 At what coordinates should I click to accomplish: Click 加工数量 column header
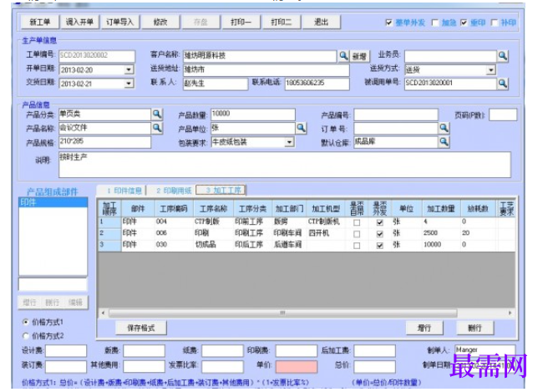point(441,209)
